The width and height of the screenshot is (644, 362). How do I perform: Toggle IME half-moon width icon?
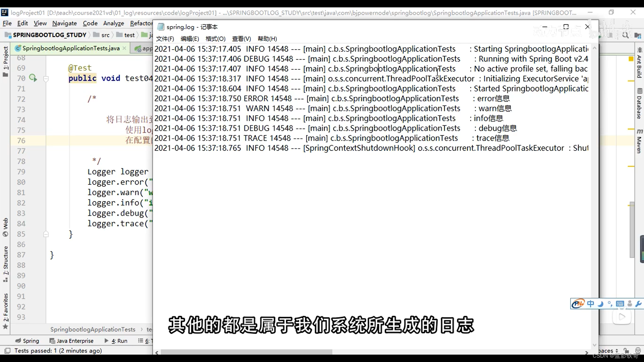tap(600, 304)
